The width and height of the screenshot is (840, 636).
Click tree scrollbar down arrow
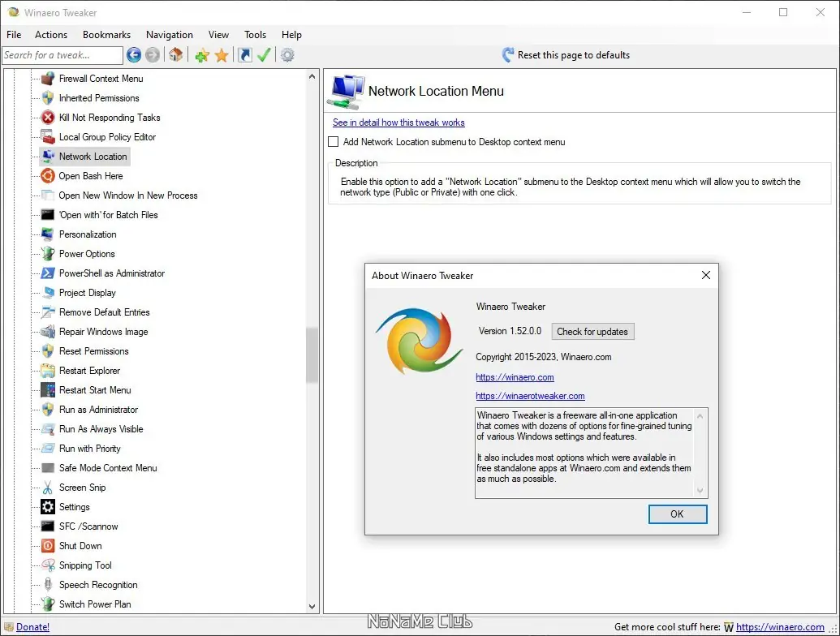[312, 607]
